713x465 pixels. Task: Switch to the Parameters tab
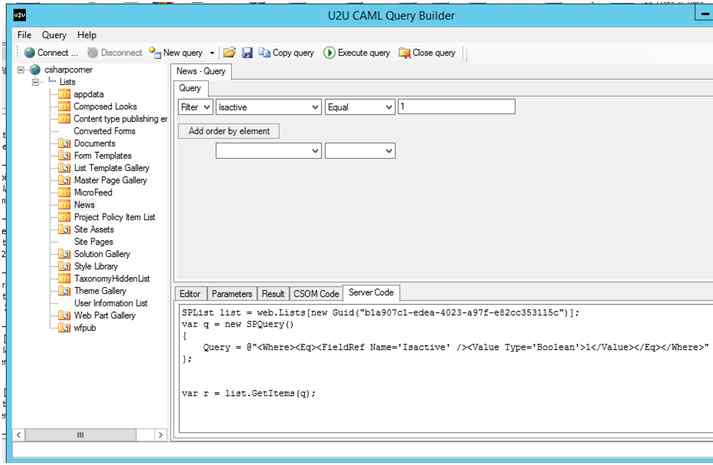click(x=231, y=294)
